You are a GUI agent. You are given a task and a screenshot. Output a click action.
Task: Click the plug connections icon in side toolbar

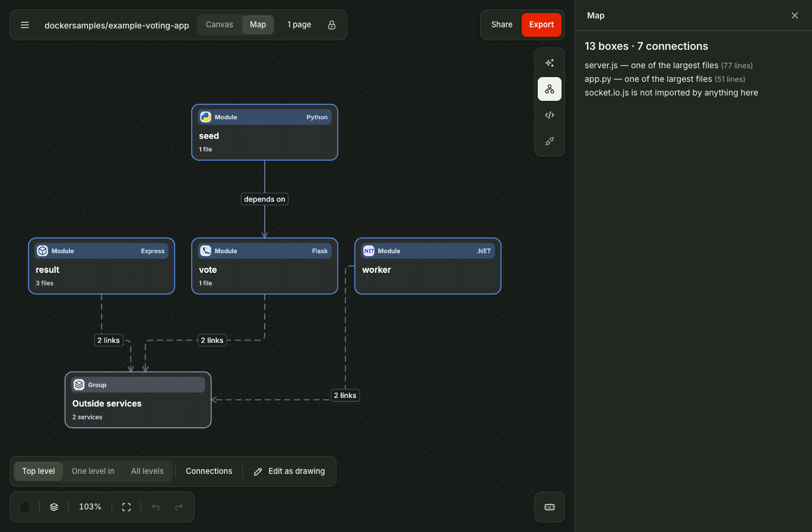tap(550, 141)
